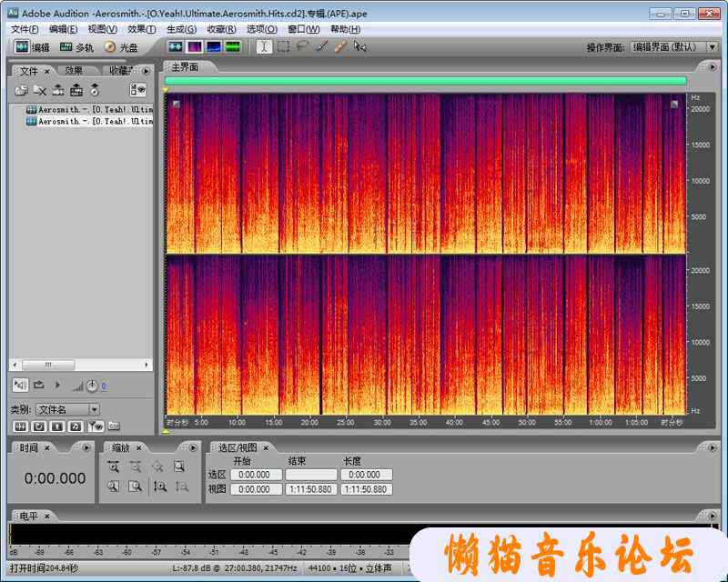Switch to the 效果 panel tab
728x582 pixels.
[x=74, y=71]
